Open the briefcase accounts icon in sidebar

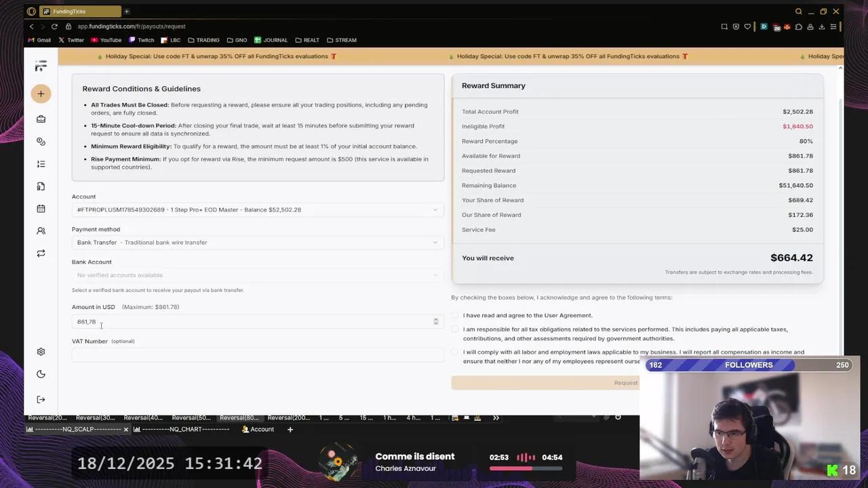41,119
